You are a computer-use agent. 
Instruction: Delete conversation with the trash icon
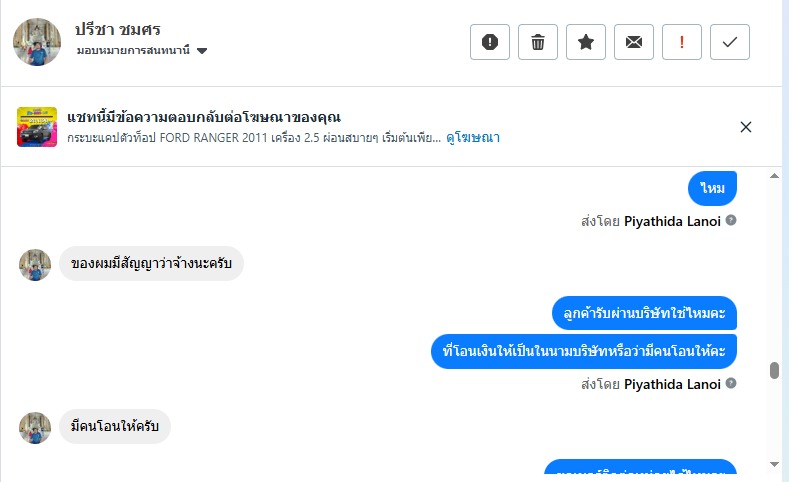tap(538, 42)
